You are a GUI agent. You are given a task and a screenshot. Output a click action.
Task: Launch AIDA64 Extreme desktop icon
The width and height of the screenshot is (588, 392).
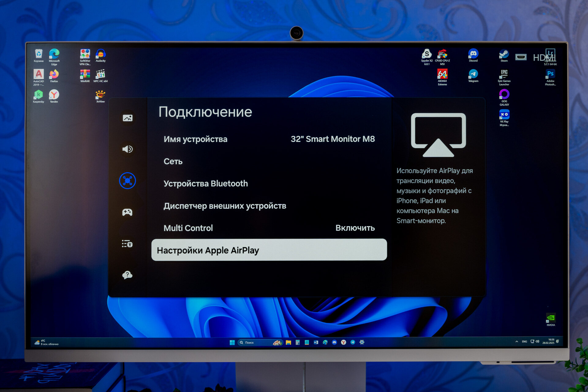443,77
